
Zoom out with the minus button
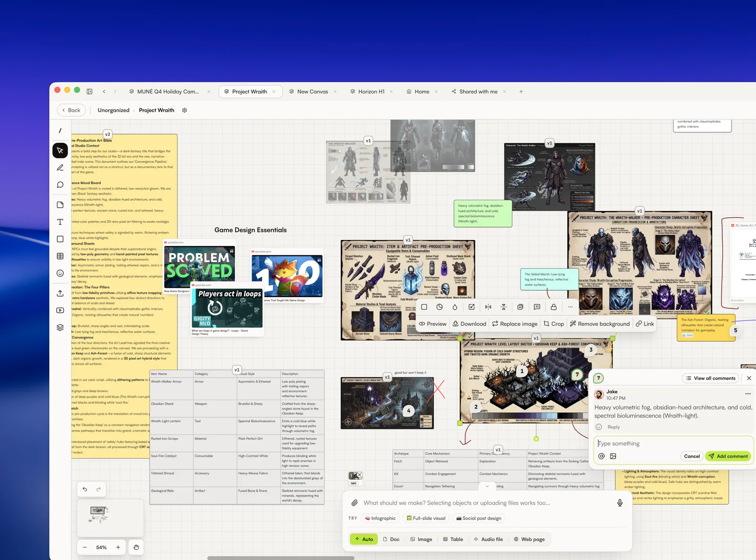(85, 547)
